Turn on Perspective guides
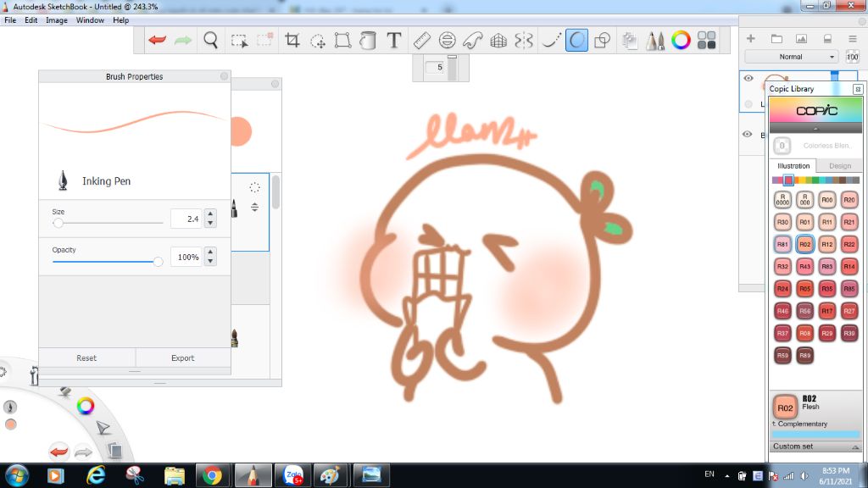This screenshot has height=488, width=868. (498, 40)
